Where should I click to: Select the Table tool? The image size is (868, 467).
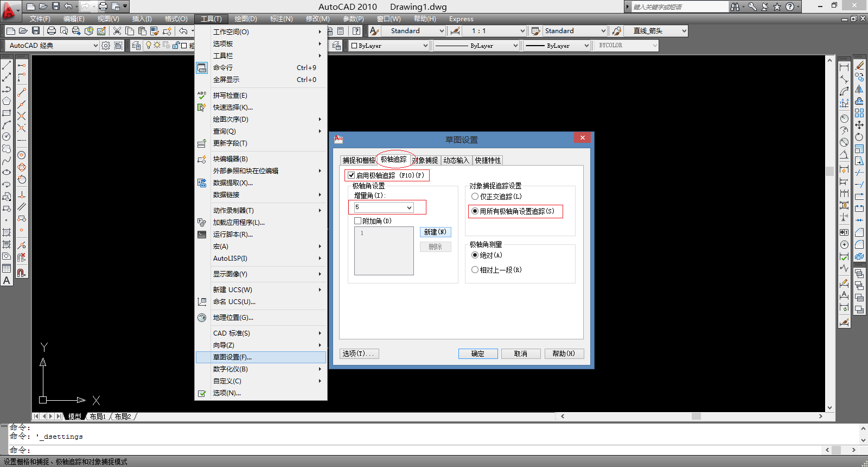(x=7, y=268)
